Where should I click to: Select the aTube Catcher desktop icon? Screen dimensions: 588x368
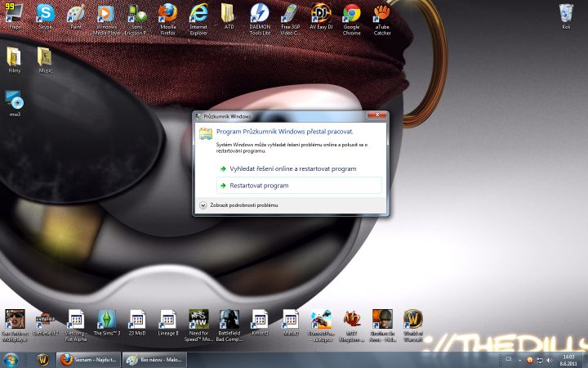[382, 20]
